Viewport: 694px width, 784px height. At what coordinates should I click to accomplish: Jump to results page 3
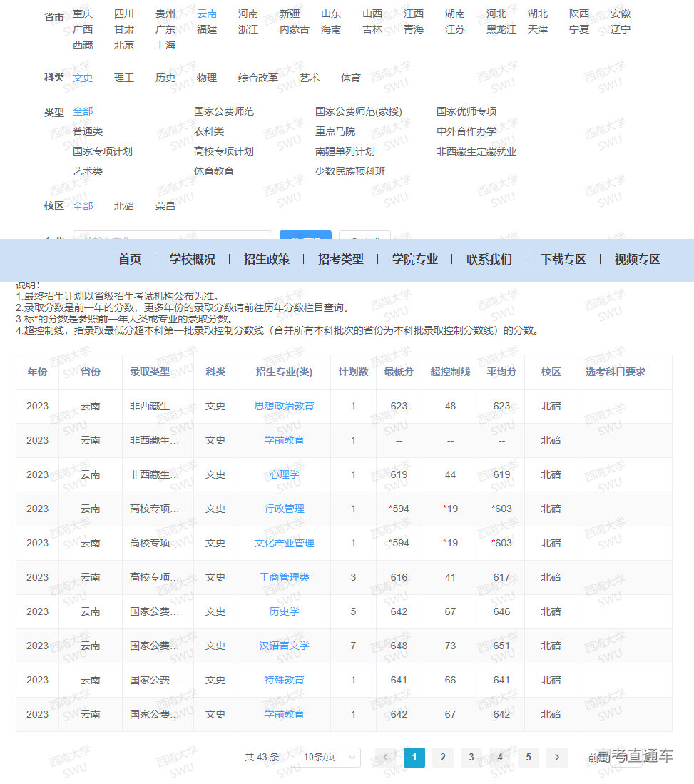coord(471,758)
